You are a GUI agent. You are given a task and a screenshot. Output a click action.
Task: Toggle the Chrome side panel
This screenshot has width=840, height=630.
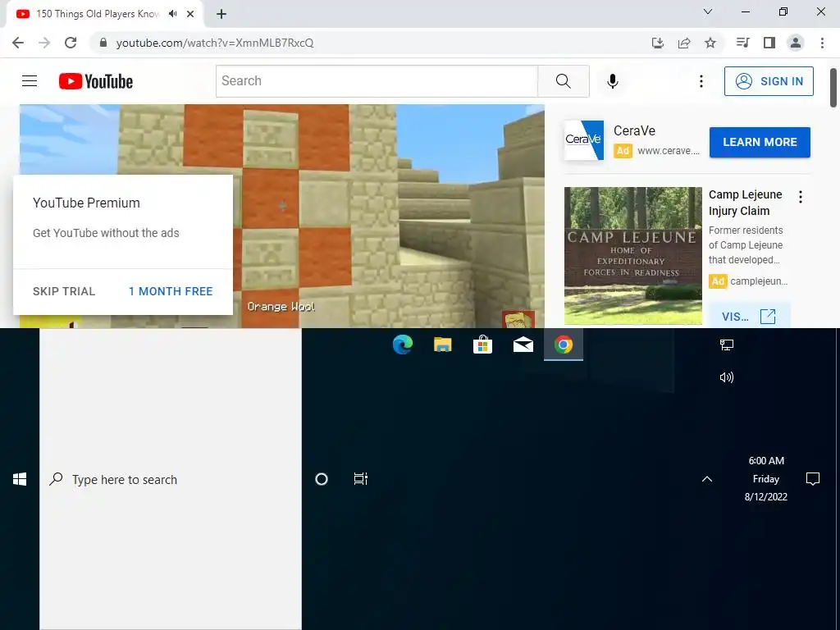pos(769,43)
